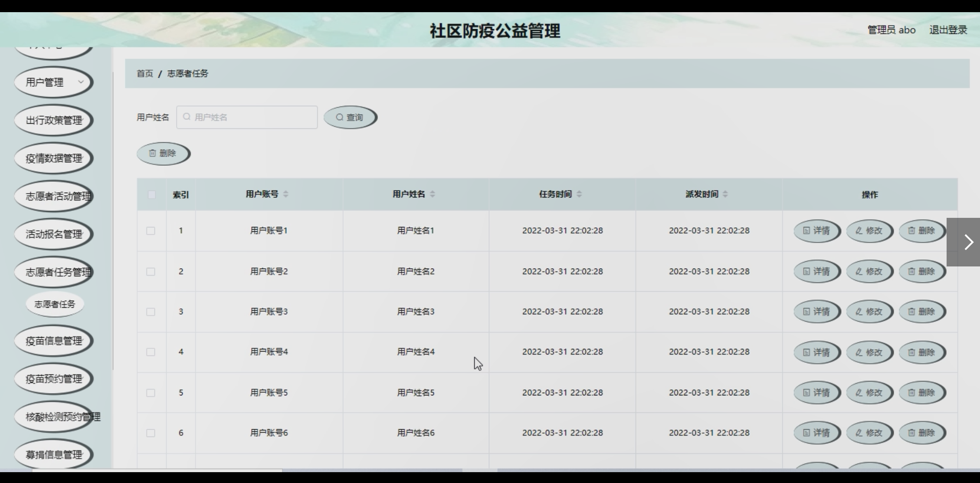Open the 疫苗信息管理 sidebar menu

53,341
